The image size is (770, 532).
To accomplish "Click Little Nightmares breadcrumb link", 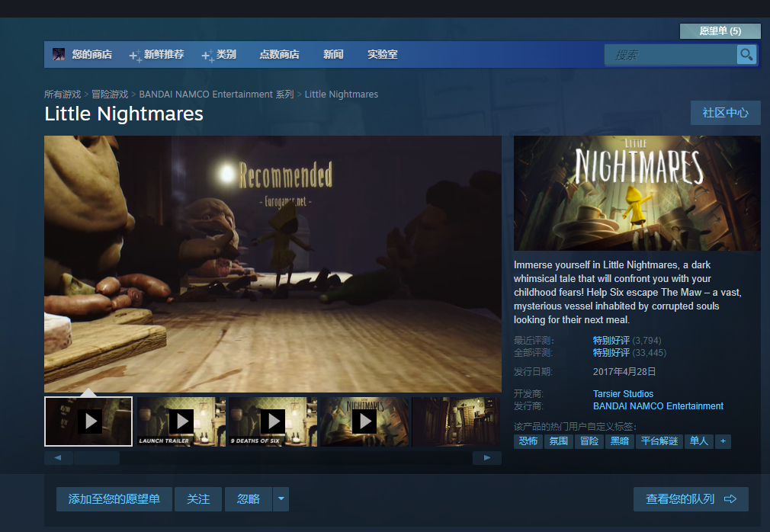I will pos(342,95).
